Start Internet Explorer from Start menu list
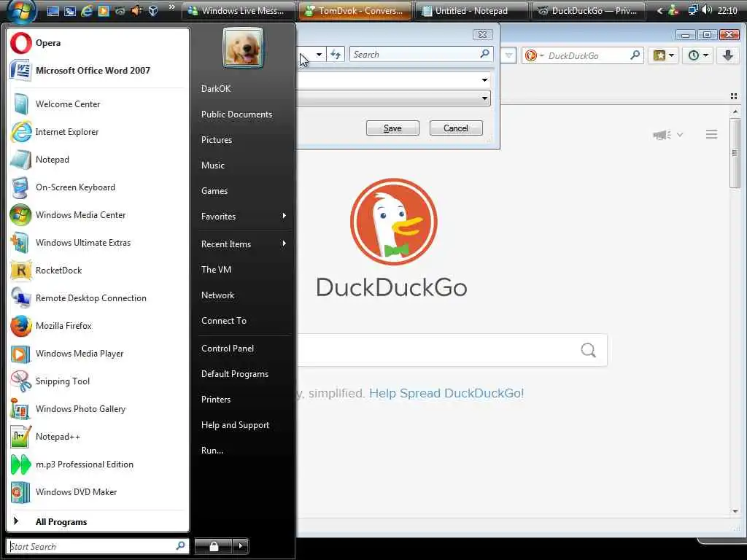Image resolution: width=747 pixels, height=560 pixels. tap(97, 131)
